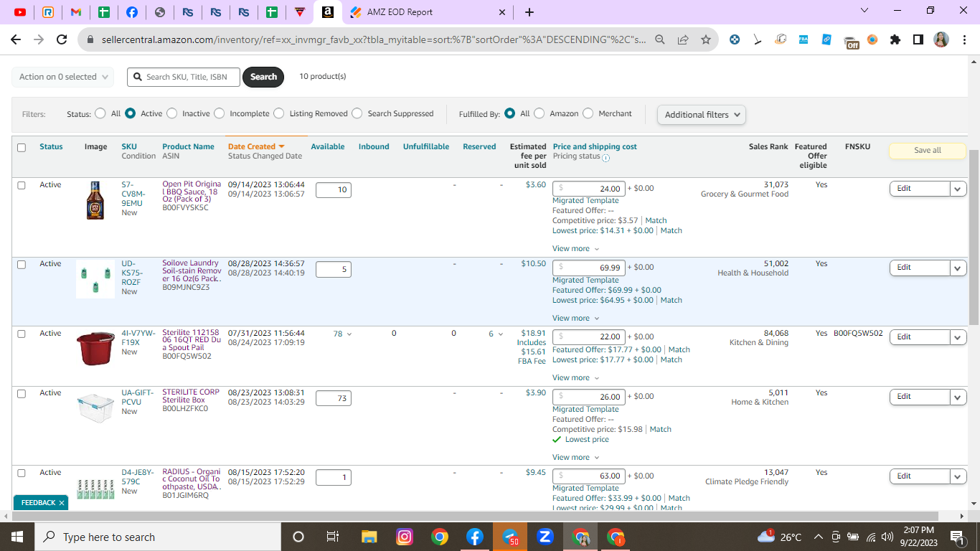Open the blue link-clip extension icon
Screen dimensions: 980x551
[x=826, y=40]
